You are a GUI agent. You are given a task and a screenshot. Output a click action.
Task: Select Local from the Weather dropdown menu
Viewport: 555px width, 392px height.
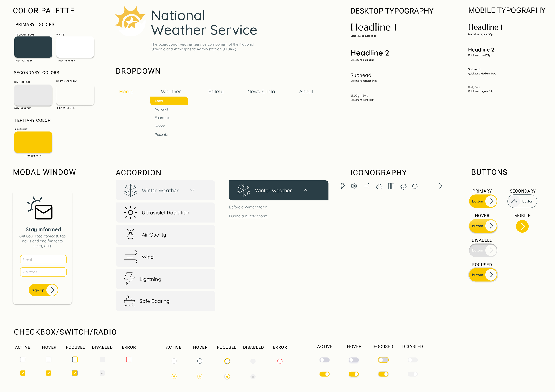click(169, 101)
